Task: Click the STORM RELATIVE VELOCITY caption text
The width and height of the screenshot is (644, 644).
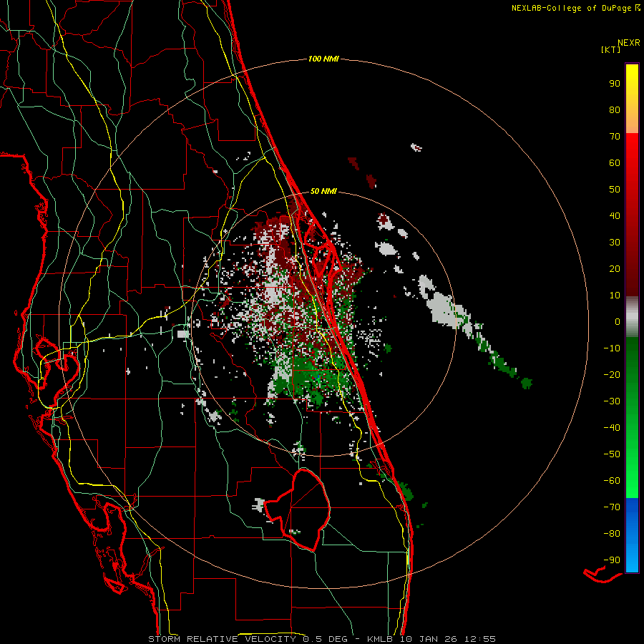Action: pos(222,639)
